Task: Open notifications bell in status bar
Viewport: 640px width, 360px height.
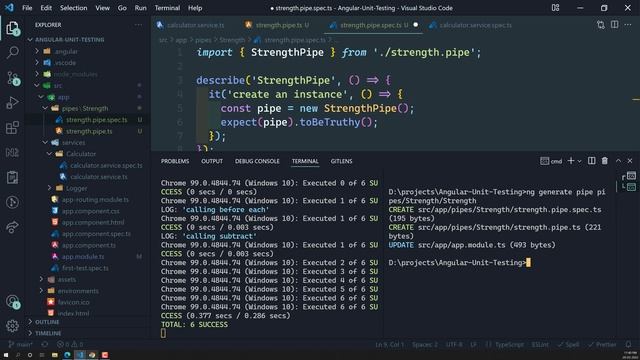Action: click(x=628, y=344)
